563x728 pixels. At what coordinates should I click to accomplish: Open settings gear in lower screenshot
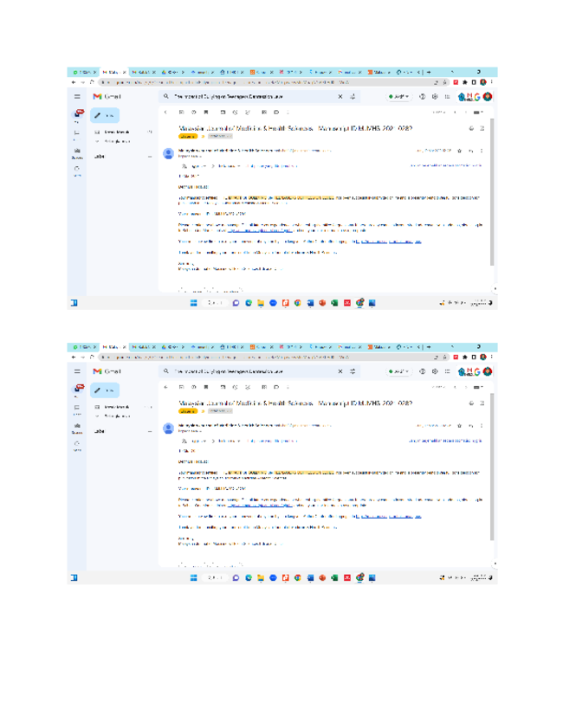tap(435, 371)
